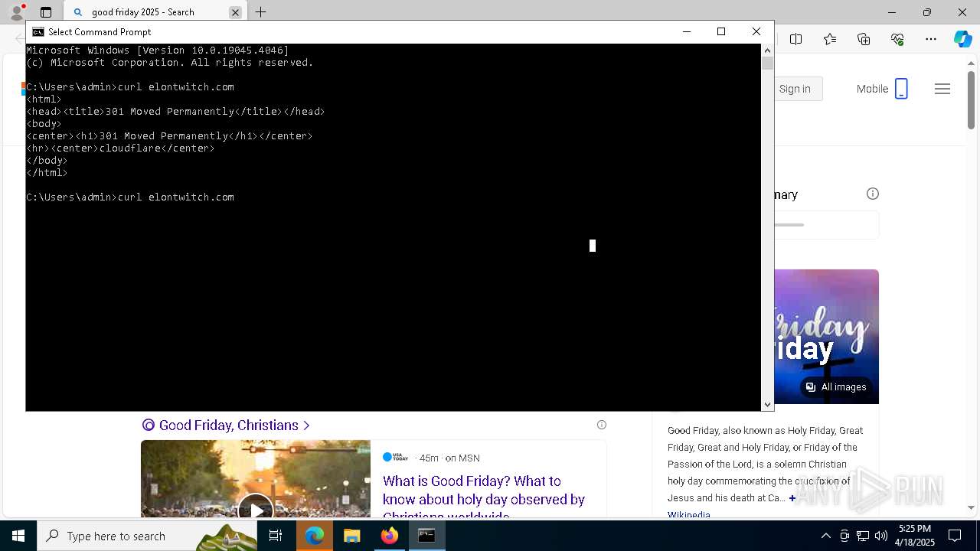
Task: Click info icon next to Good Friday, Christians
Action: (x=602, y=425)
